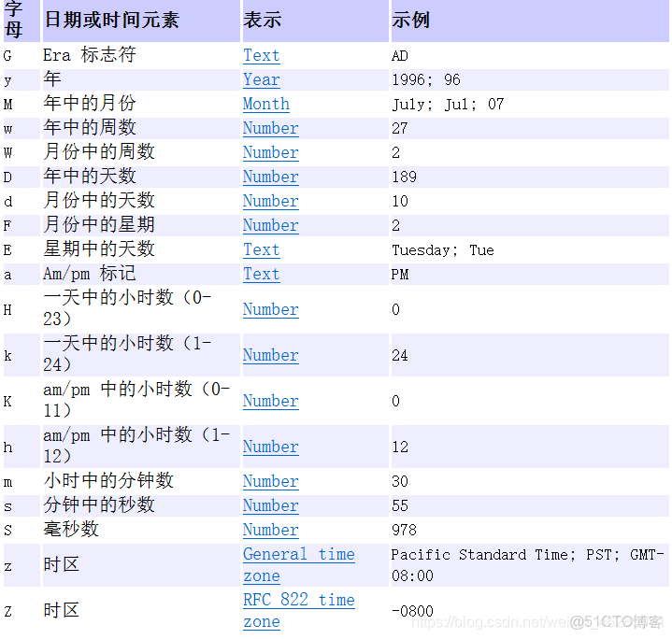672x639 pixels.
Task: Select the example 1996; 96
Action: pyautogui.click(x=426, y=79)
